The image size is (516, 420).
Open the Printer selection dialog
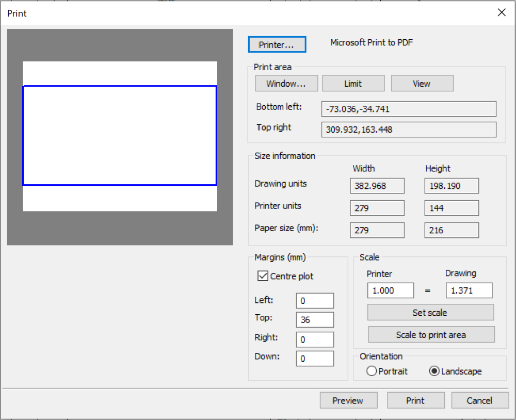277,44
